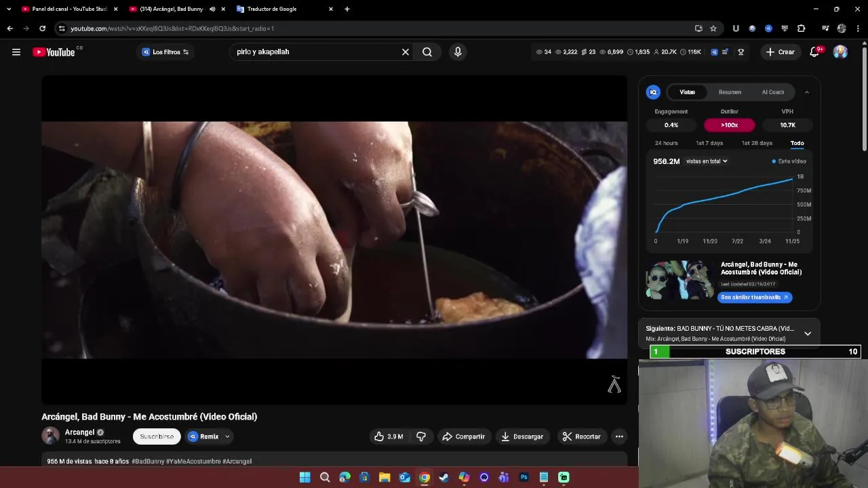Go back in Chrome
This screenshot has height=488, width=868.
point(9,28)
